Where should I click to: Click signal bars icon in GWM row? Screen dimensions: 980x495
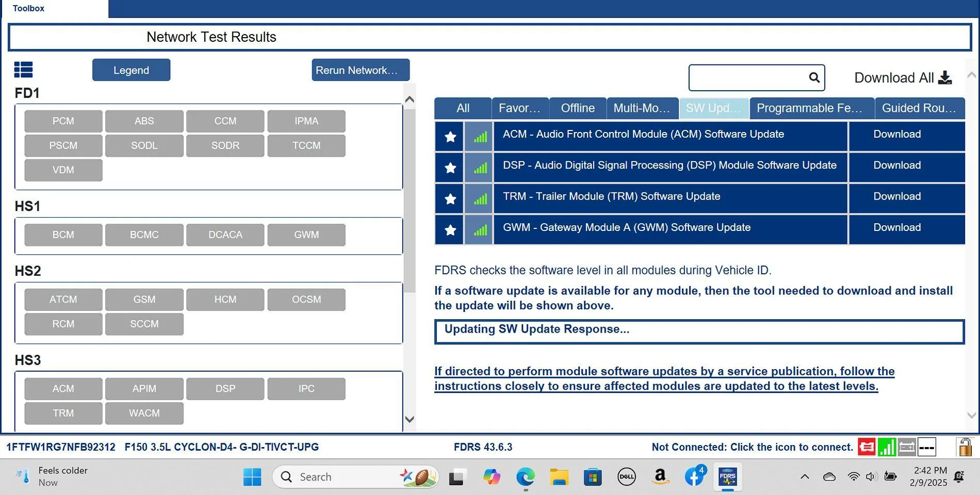[x=479, y=230]
